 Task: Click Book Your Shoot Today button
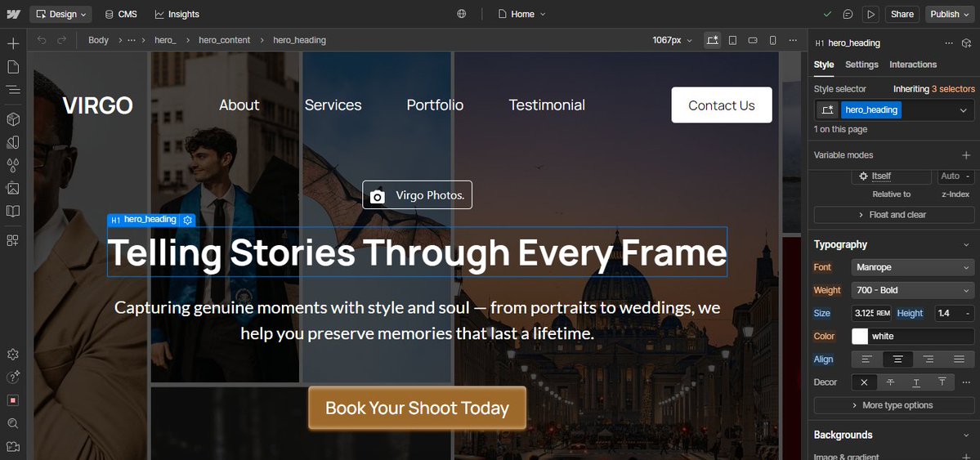click(417, 409)
